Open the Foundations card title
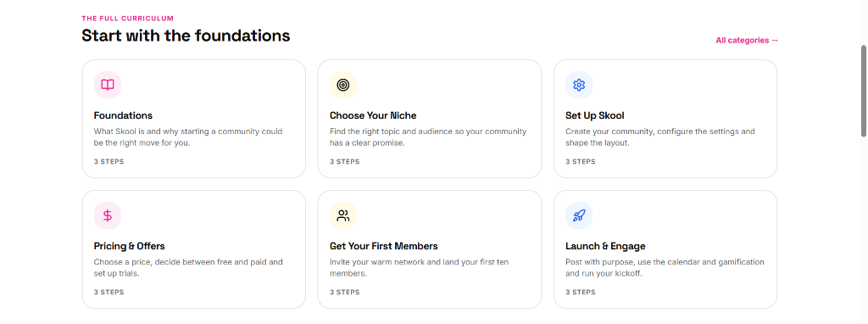The image size is (868, 324). pos(123,115)
